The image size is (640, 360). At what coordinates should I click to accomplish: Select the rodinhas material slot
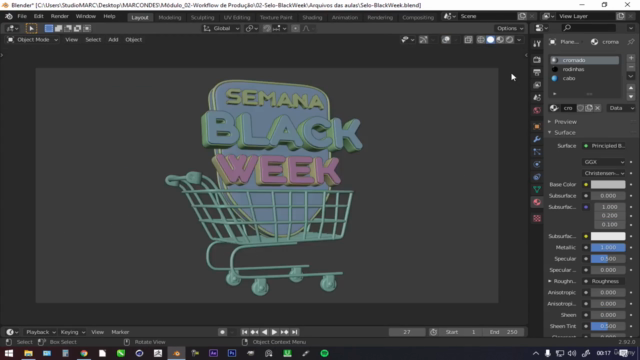pyautogui.click(x=584, y=69)
